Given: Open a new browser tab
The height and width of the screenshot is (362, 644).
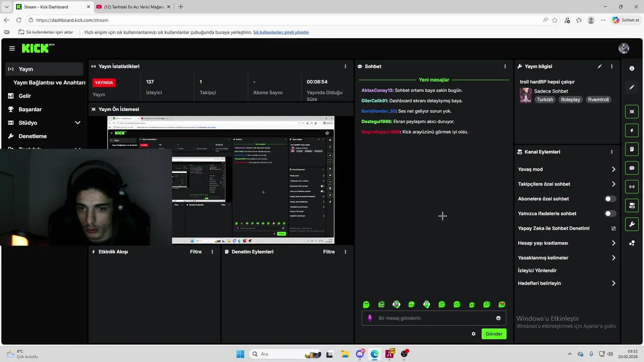Looking at the screenshot, I should point(181,7).
